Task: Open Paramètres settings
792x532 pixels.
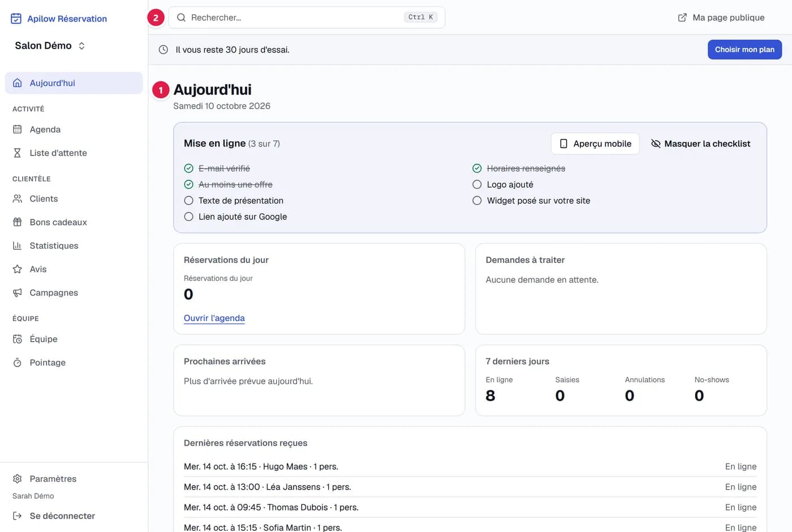Action: click(74, 479)
